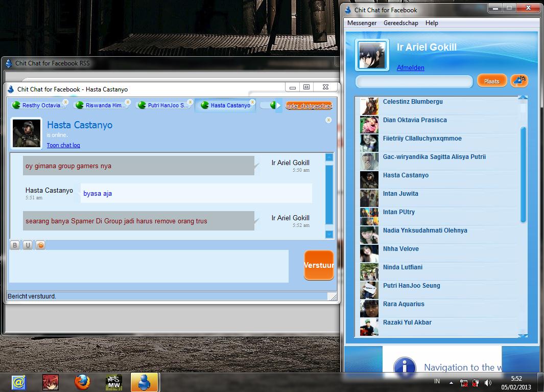Close the Riswanda Him chat tab

point(128,102)
